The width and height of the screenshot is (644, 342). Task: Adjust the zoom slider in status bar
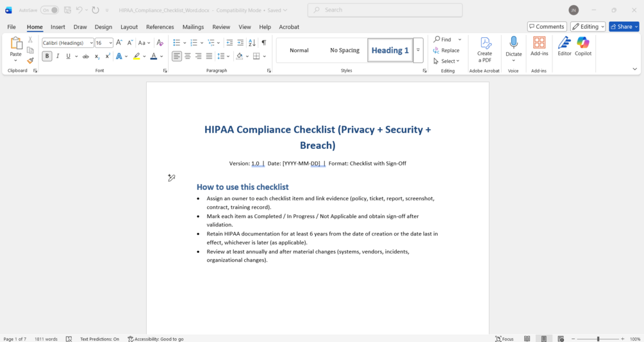(x=598, y=339)
